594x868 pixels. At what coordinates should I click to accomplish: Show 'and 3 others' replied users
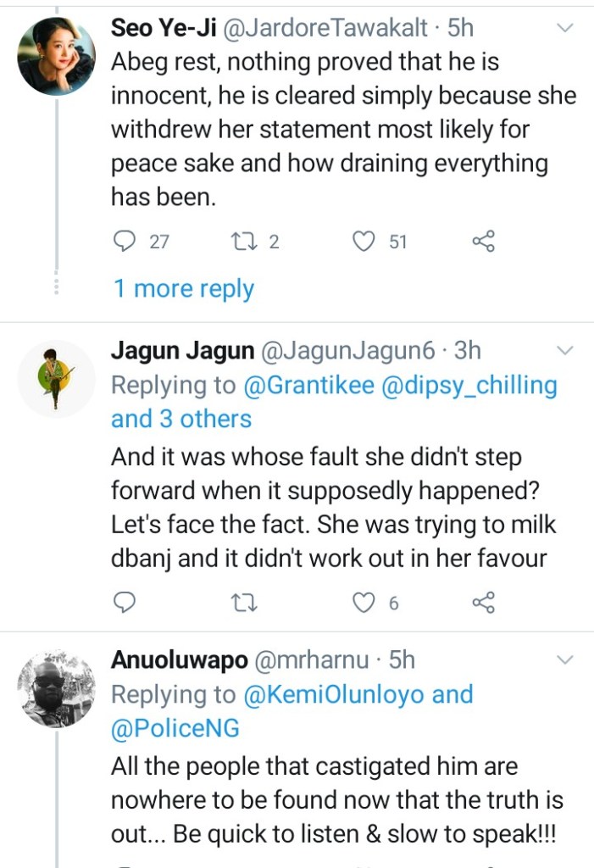coord(181,419)
